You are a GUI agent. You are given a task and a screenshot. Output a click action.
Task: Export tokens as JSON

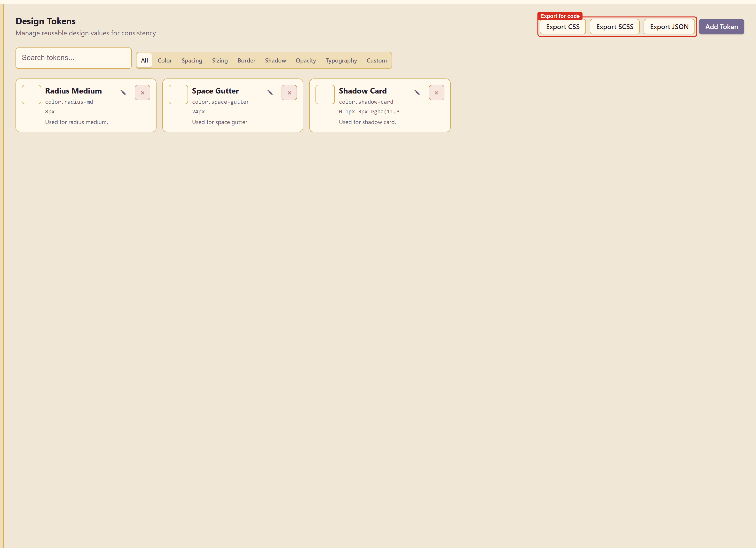pyautogui.click(x=669, y=27)
